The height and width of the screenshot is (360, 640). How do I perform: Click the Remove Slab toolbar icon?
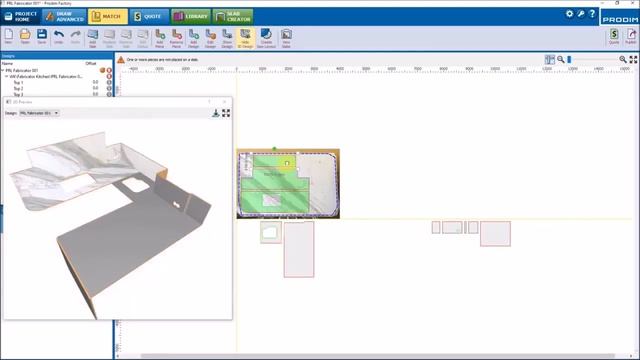pos(126,38)
